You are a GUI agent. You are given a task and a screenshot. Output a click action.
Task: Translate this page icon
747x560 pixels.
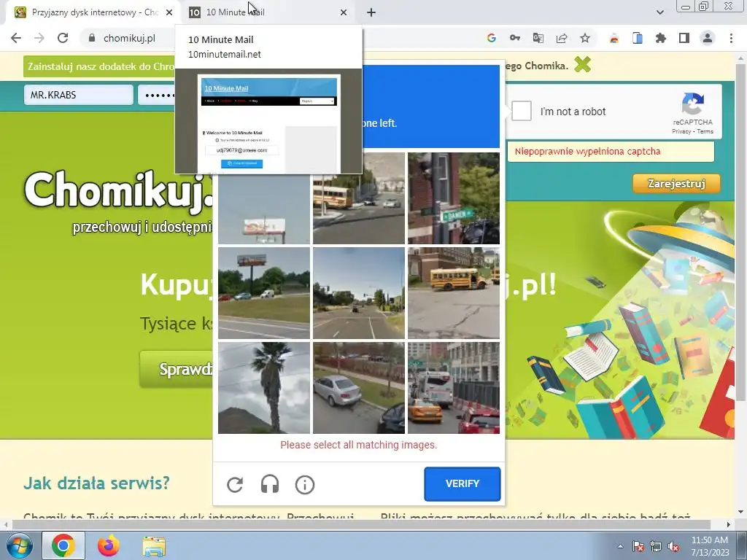[538, 38]
